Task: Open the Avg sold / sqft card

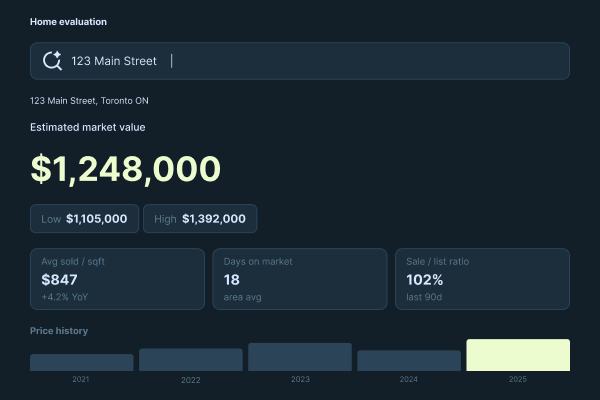Action: [117, 279]
